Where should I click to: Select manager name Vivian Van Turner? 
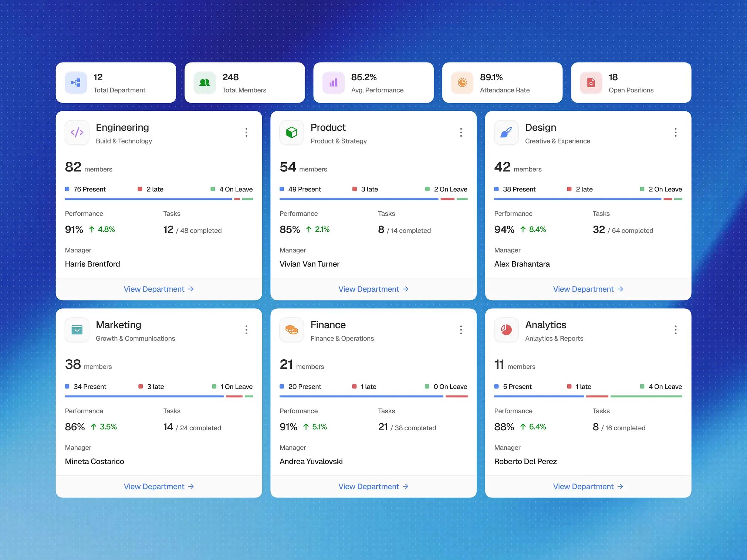310,264
